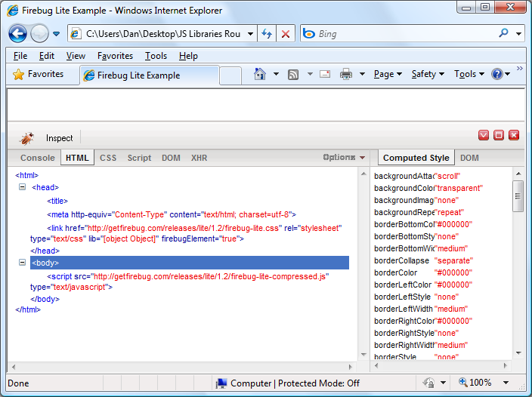Open the Help menu
532x397 pixels.
tap(188, 56)
